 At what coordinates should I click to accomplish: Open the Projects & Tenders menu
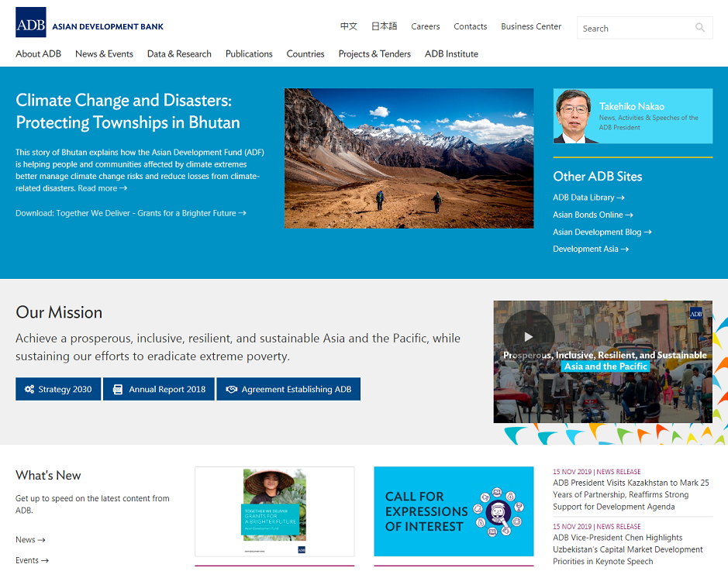pos(374,53)
